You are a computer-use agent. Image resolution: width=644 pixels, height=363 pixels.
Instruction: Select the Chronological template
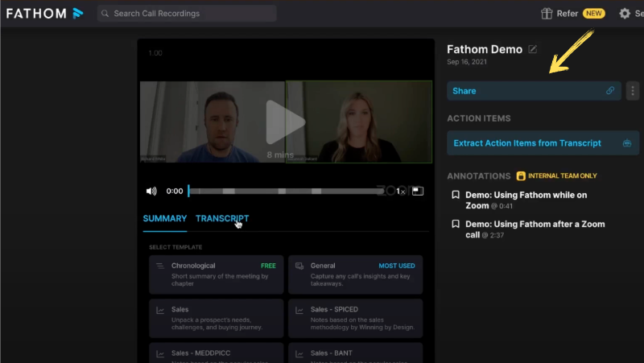(x=217, y=274)
